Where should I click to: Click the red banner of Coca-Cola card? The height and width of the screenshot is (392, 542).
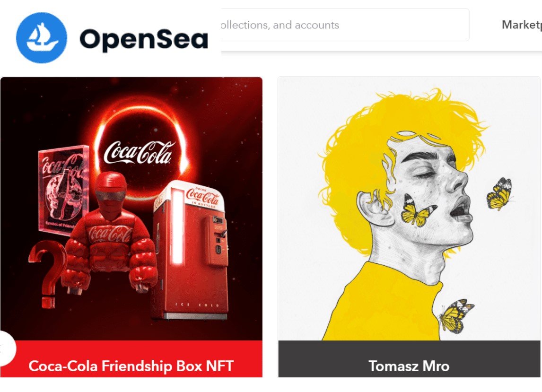click(131, 359)
